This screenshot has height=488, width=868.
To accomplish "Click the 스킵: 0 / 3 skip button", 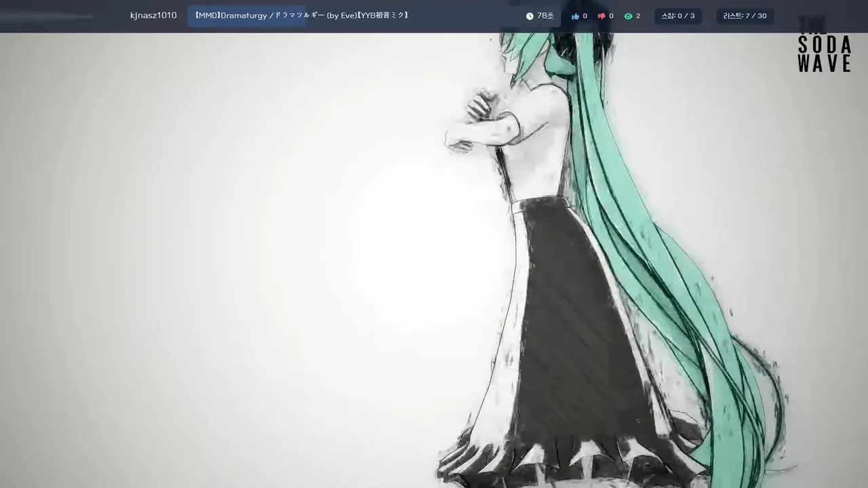I will pos(678,16).
